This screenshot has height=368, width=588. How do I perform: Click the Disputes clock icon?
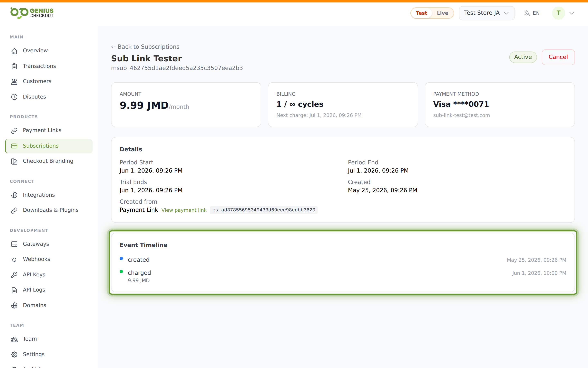tap(14, 97)
